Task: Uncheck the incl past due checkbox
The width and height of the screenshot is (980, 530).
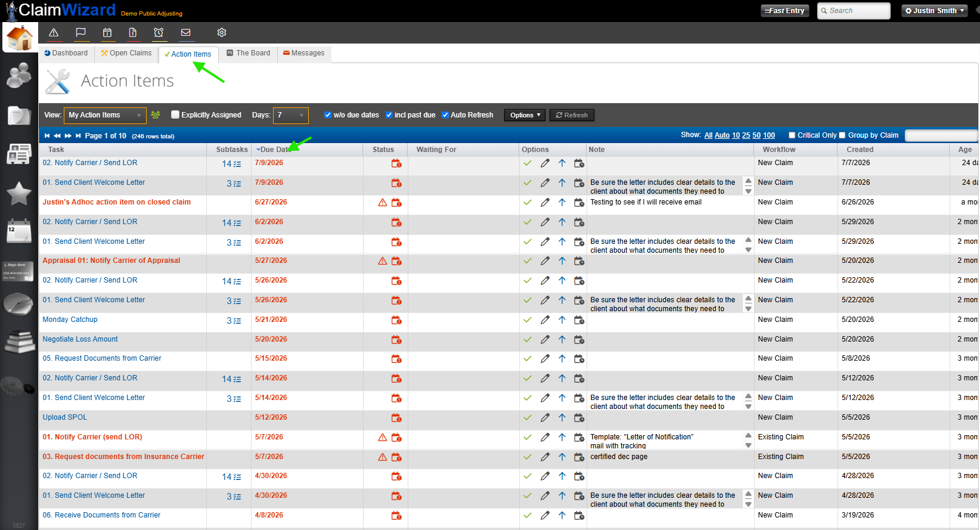Action: click(389, 115)
